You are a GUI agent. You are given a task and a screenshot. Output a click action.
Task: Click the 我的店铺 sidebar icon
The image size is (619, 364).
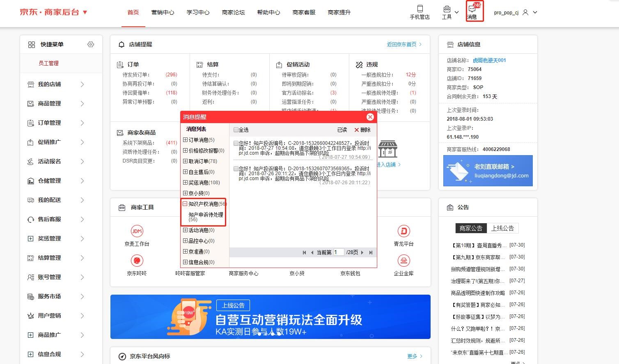point(30,84)
